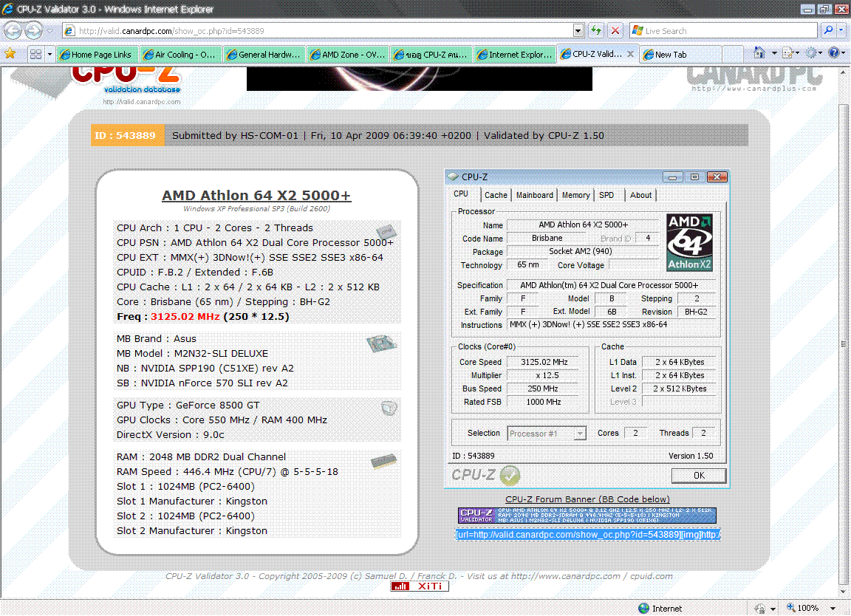Click the IE Back navigation button
The image size is (851, 616).
(x=13, y=30)
